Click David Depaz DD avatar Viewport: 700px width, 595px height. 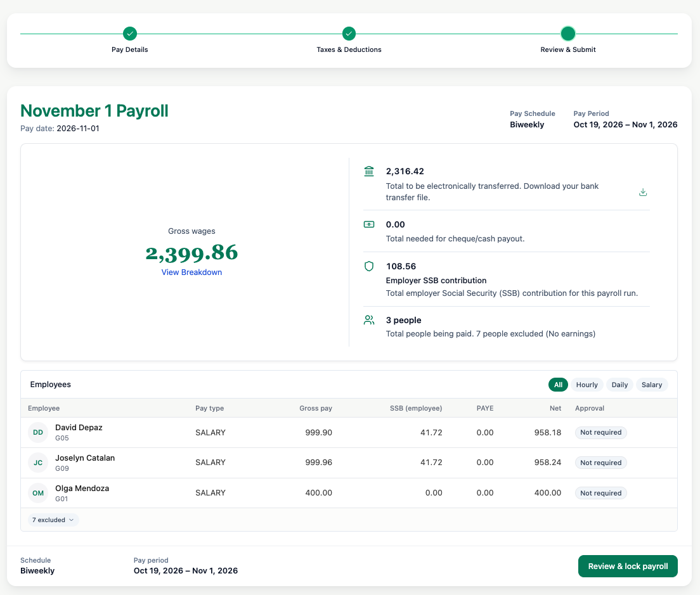(x=38, y=432)
